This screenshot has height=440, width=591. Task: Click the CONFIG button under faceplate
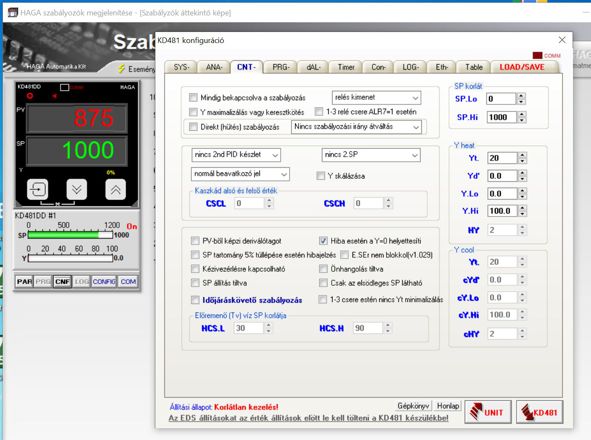pos(104,282)
